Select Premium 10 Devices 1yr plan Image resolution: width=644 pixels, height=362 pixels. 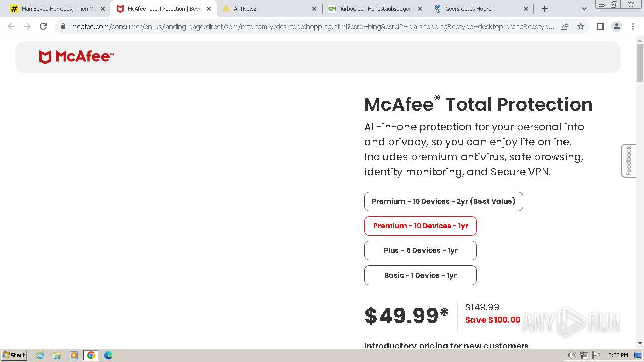[420, 226]
